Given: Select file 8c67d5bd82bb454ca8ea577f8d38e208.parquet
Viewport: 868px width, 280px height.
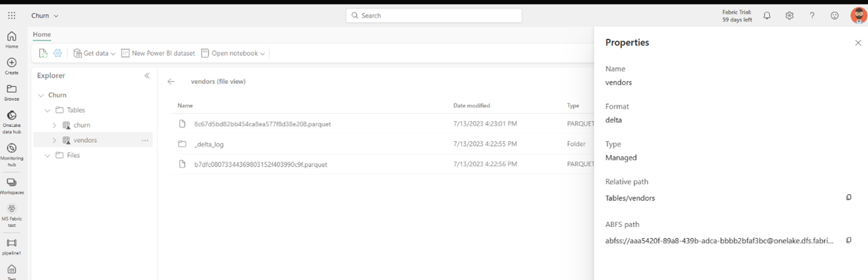Looking at the screenshot, I should [x=262, y=124].
